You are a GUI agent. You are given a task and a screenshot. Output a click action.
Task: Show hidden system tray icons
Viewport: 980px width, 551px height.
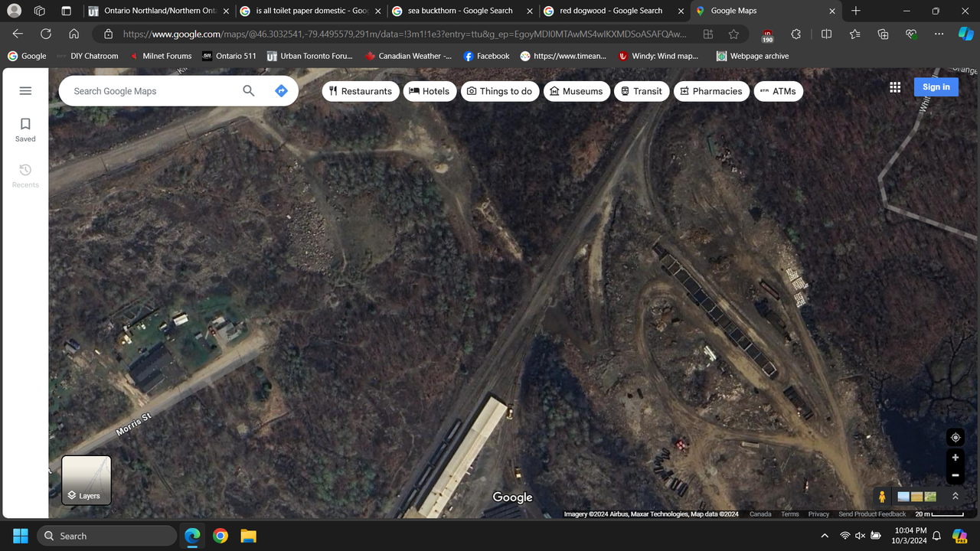[825, 536]
